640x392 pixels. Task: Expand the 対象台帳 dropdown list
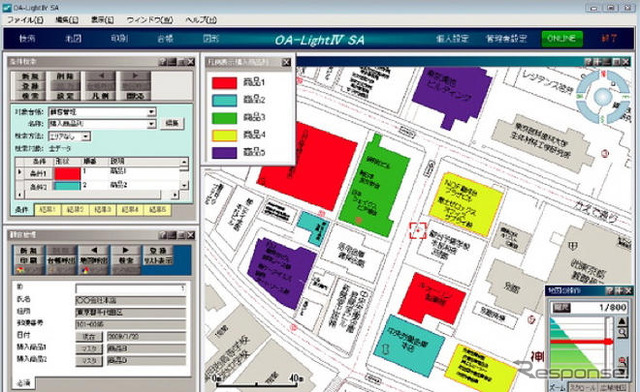(x=151, y=111)
